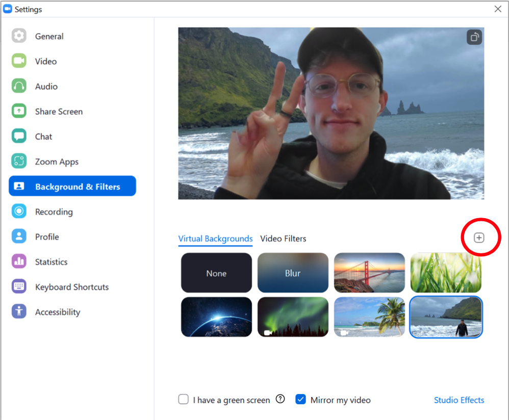509x420 pixels.
Task: Choose the tropical beach palm background
Action: click(x=369, y=317)
